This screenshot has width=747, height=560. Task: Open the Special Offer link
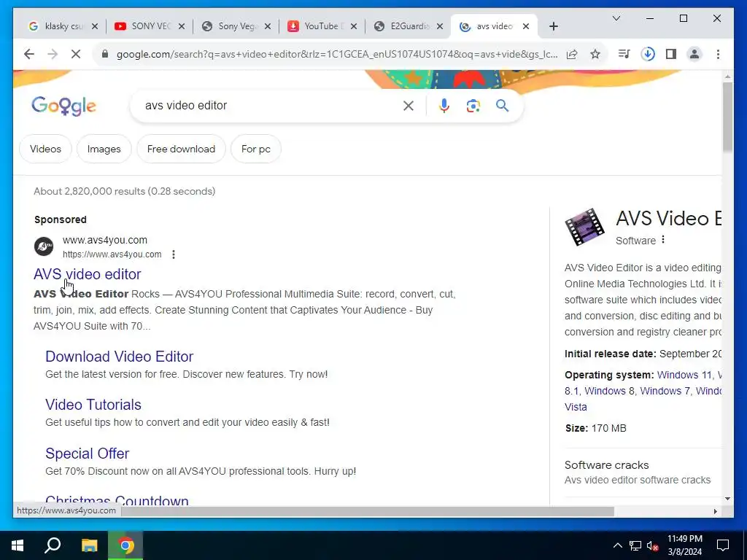(88, 454)
